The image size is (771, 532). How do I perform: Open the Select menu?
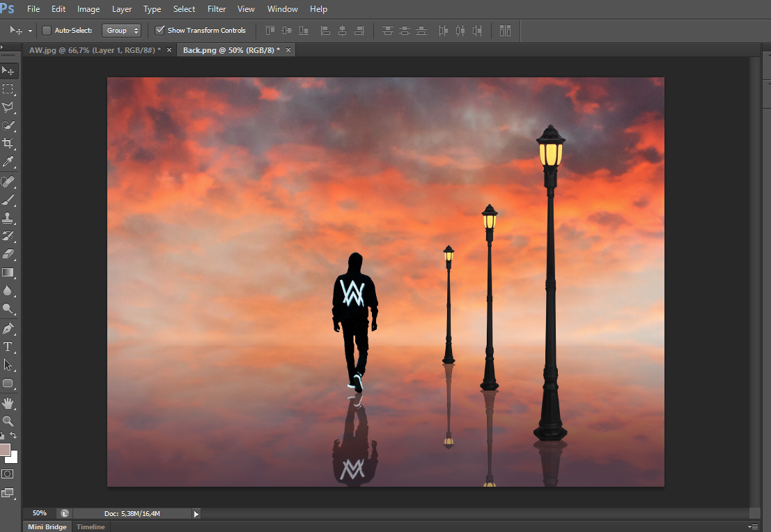pos(184,9)
